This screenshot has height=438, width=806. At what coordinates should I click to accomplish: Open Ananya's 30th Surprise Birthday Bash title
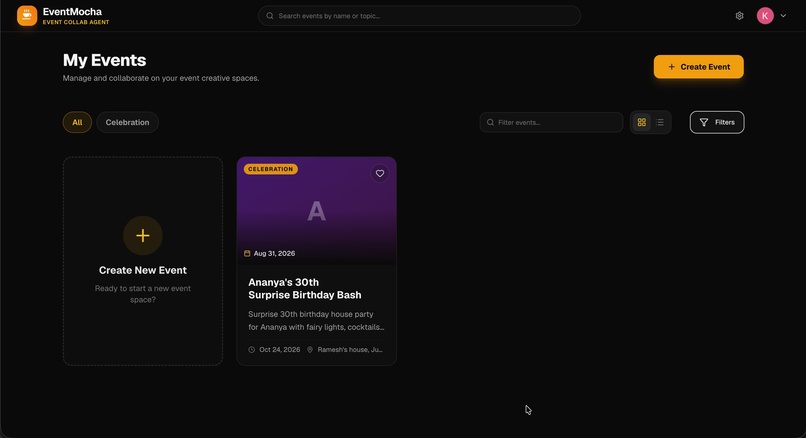(x=305, y=288)
